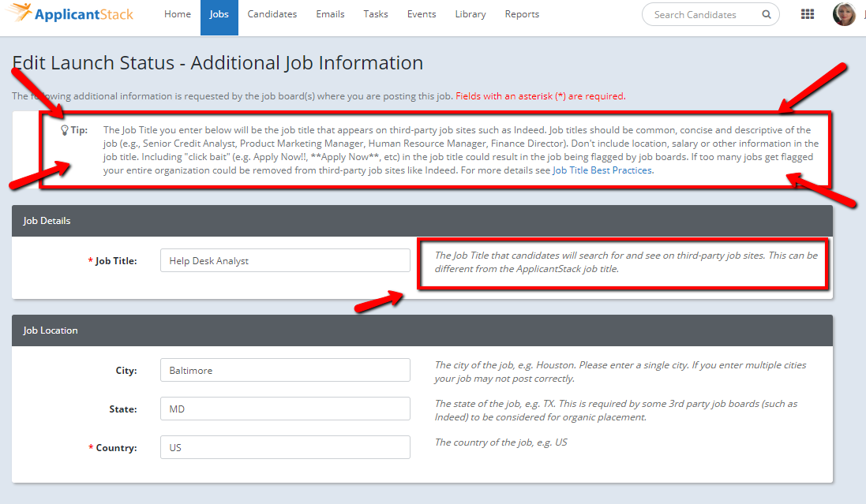Image resolution: width=866 pixels, height=504 pixels.
Task: Switch to the Events page
Action: (x=422, y=14)
